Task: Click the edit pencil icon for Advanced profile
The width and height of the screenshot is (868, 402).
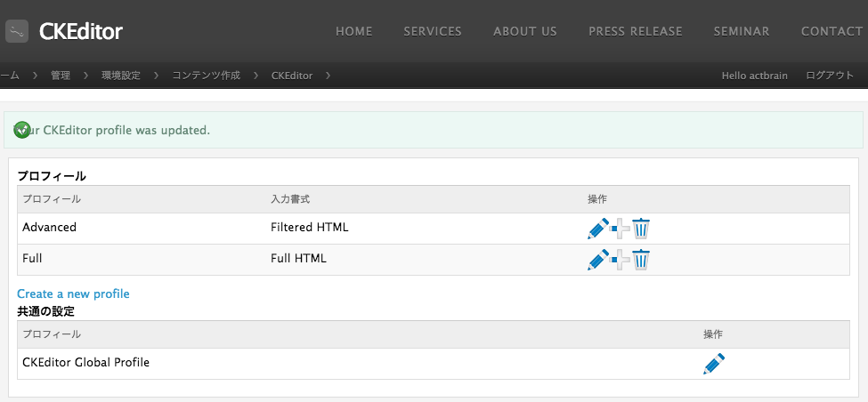Action: [x=598, y=229]
